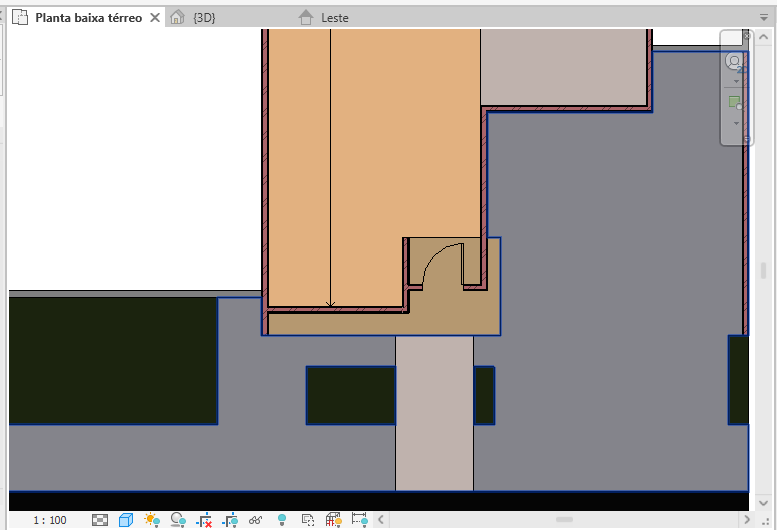Image resolution: width=777 pixels, height=530 pixels.
Task: Toggle Reveal Constraints icon
Action: pyautogui.click(x=360, y=520)
